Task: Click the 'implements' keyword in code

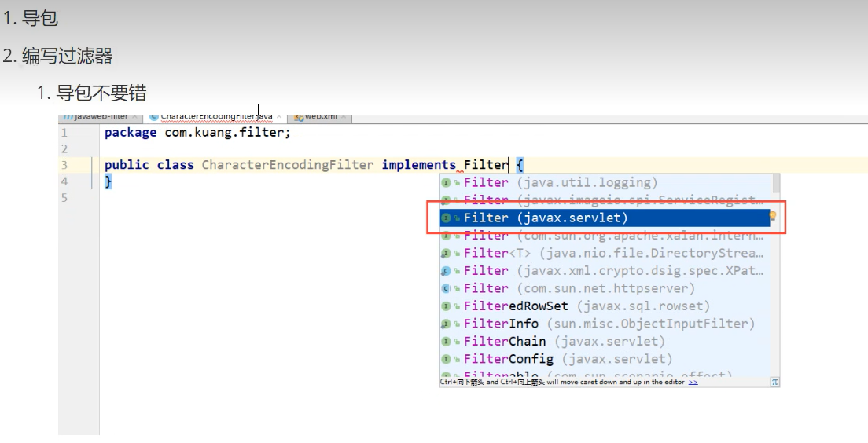Action: coord(418,165)
